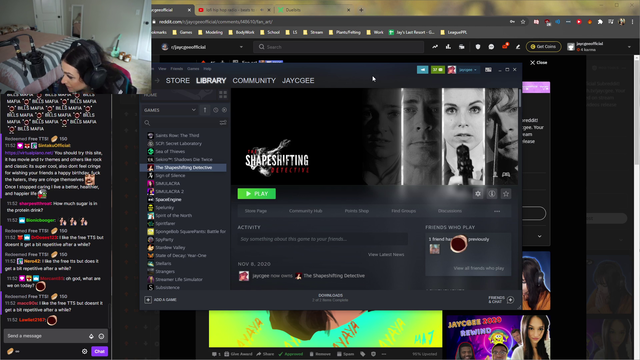Viewport: 640px width, 360px height.
Task: Open the Find Groups link
Action: click(404, 211)
